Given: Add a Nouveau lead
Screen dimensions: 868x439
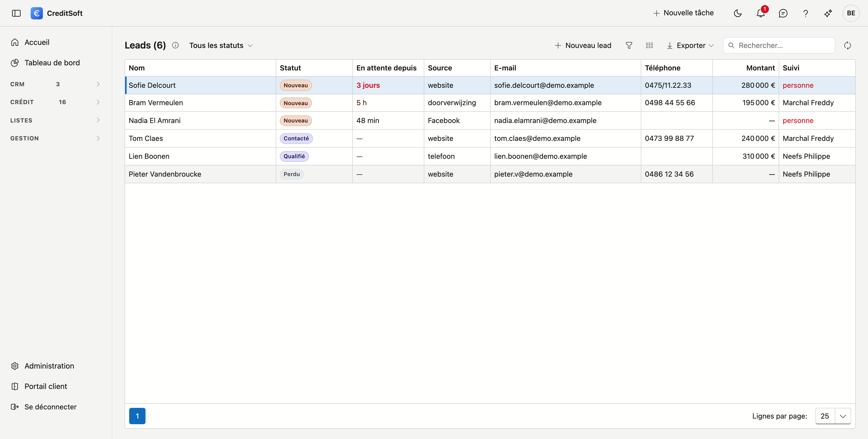Looking at the screenshot, I should click(583, 45).
